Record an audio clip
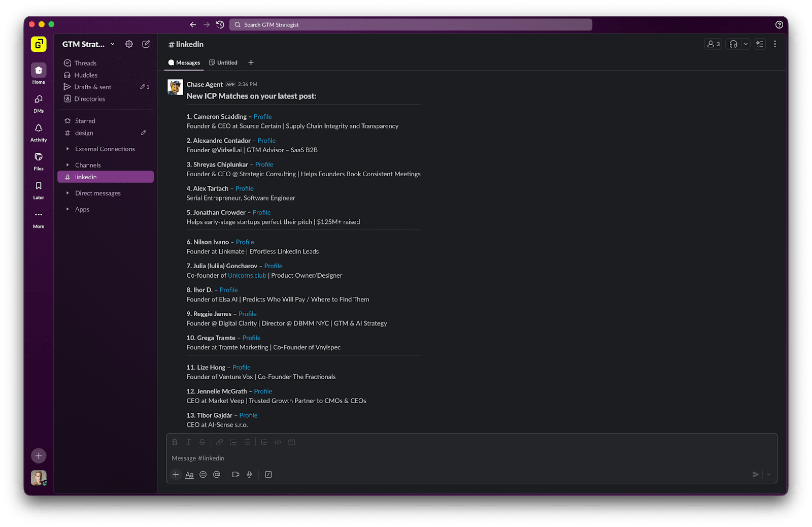Viewport: 812px width, 527px height. 249,475
